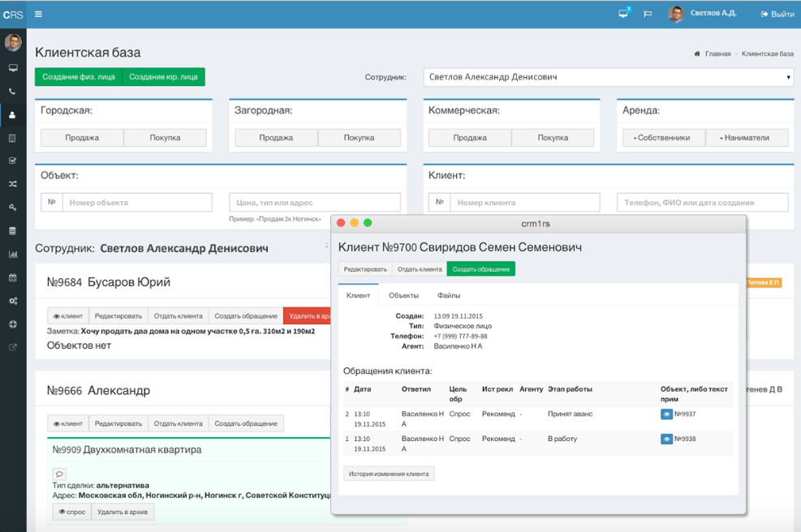Click the orange Попова Е П label
The image size is (801, 532).
763,282
